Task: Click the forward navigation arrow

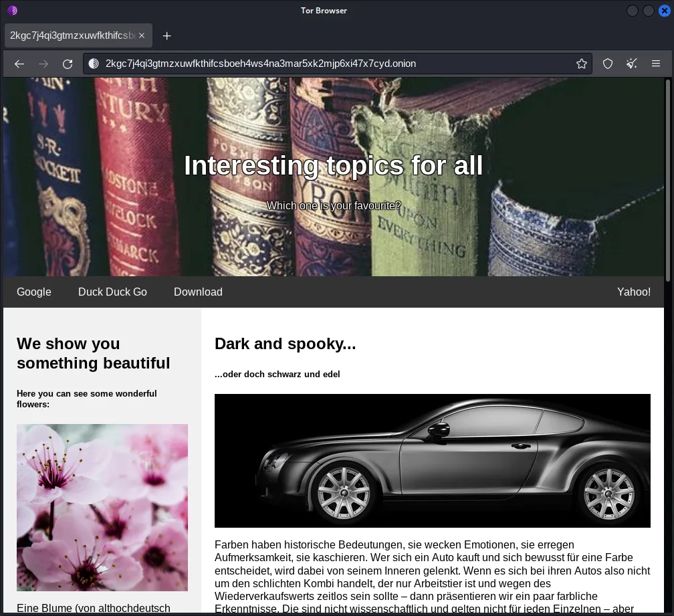Action: pos(43,64)
